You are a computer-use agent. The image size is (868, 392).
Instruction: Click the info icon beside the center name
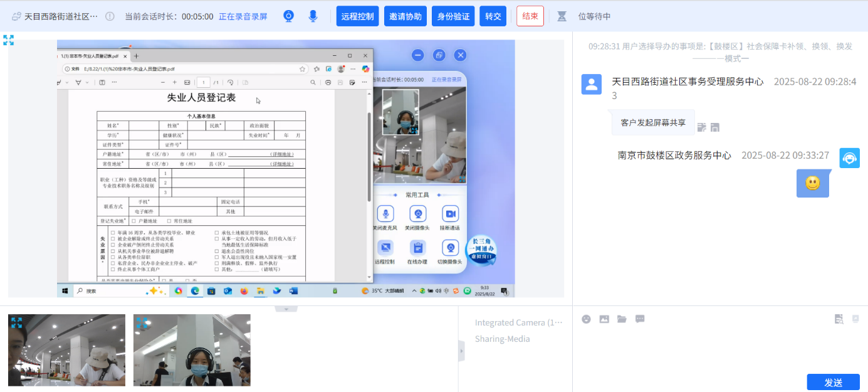point(110,16)
